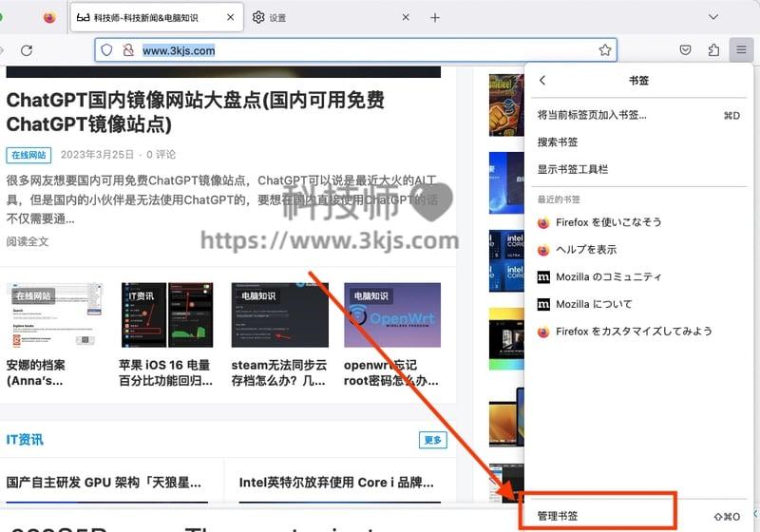Screen dimensions: 760x532
Task: Click the www.3kjs.com address bar
Action: (355, 50)
